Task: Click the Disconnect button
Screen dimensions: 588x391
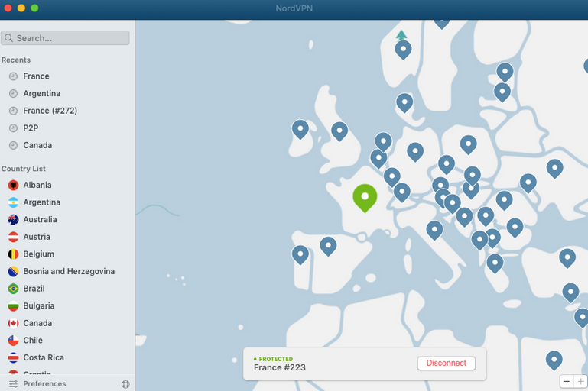Action: click(x=447, y=363)
